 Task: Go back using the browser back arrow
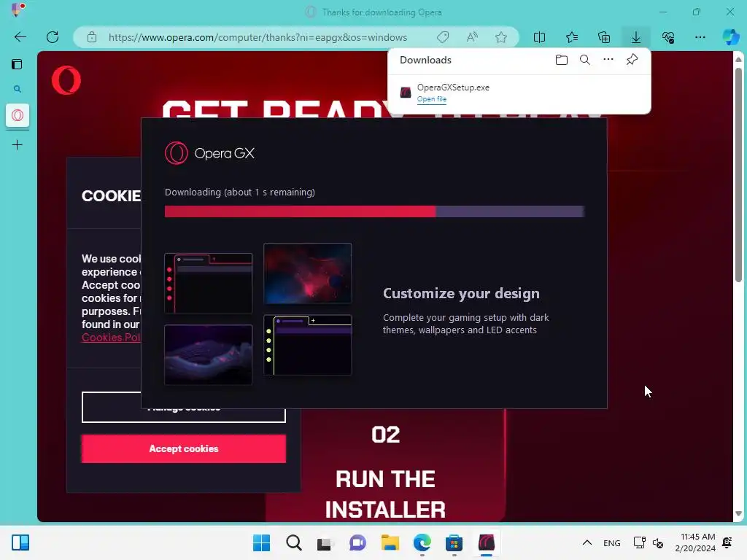20,37
